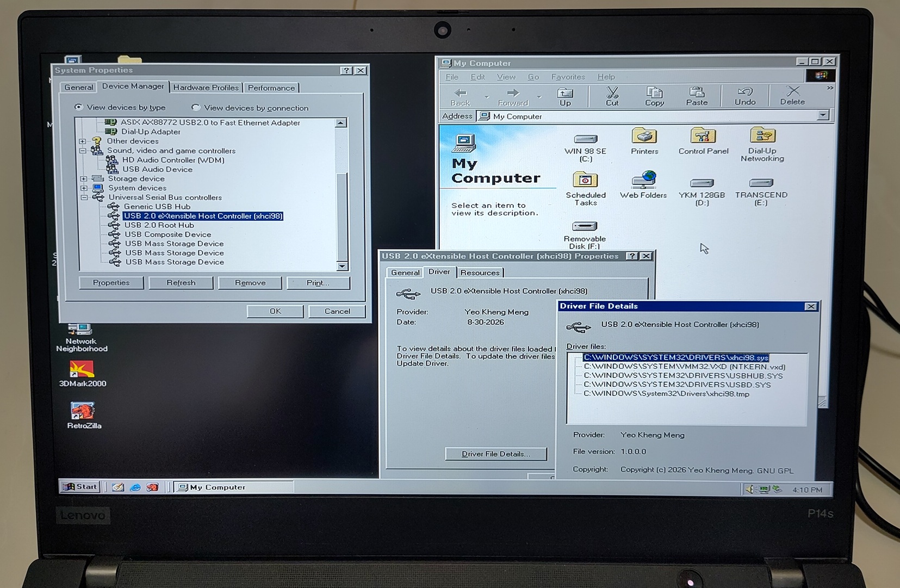
Task: Expand the Storage device tree node
Action: pos(83,178)
